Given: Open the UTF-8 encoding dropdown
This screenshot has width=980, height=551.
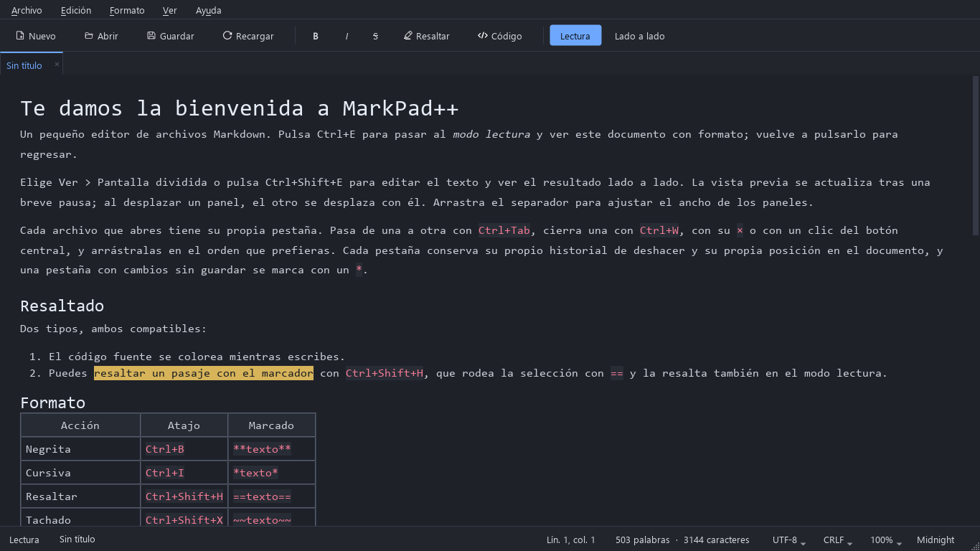Looking at the screenshot, I should click(x=789, y=540).
